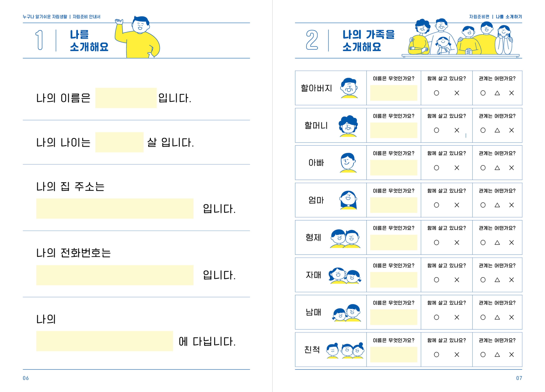Select O for living with 친척
The image size is (545, 392).
(436, 354)
